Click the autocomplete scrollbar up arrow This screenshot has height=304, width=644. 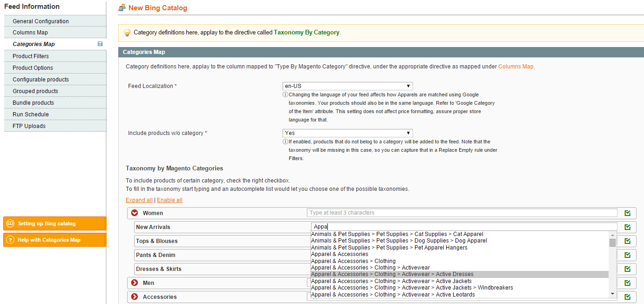coord(612,234)
